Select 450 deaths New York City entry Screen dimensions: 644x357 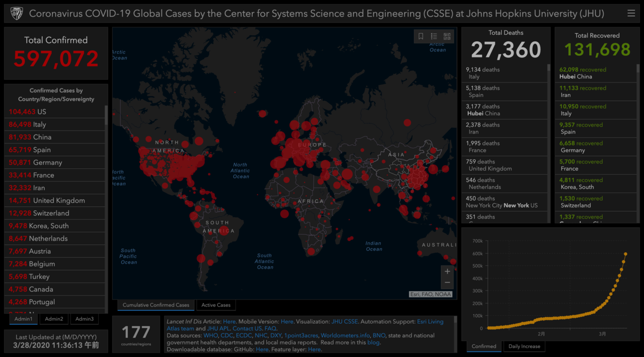coord(504,202)
